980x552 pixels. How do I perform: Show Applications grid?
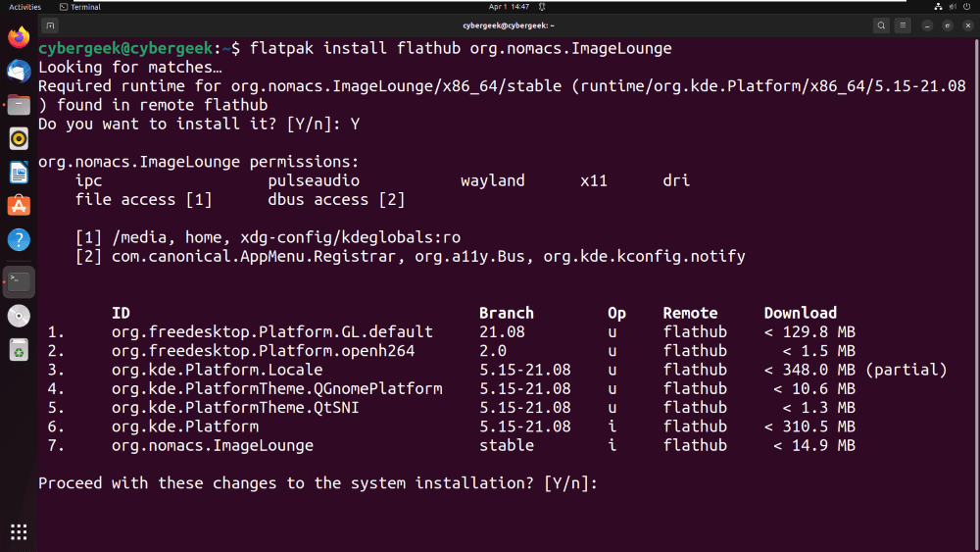(x=19, y=532)
